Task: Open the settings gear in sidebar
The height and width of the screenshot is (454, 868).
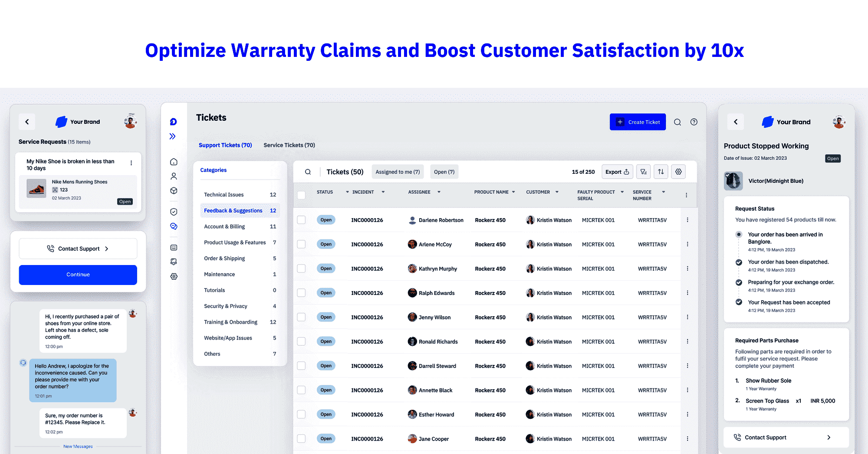Action: pyautogui.click(x=174, y=276)
